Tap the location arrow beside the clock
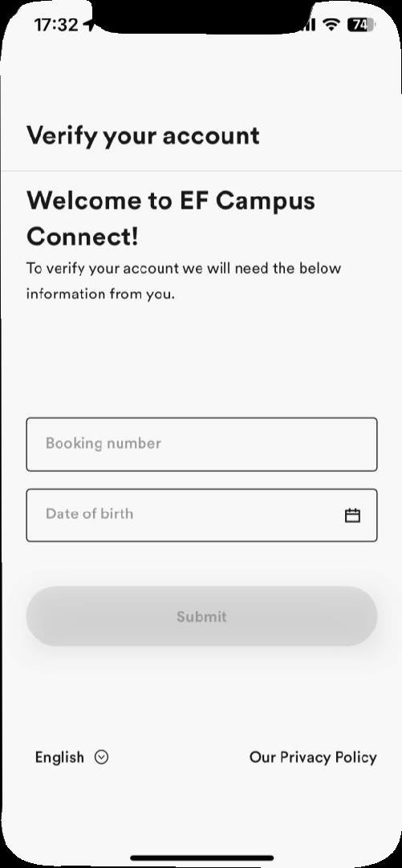The image size is (402, 868). point(88,24)
